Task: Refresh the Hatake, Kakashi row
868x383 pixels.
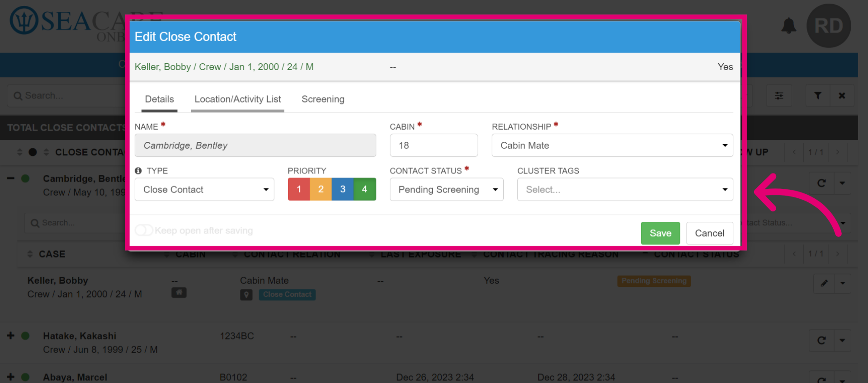Action: (x=821, y=341)
